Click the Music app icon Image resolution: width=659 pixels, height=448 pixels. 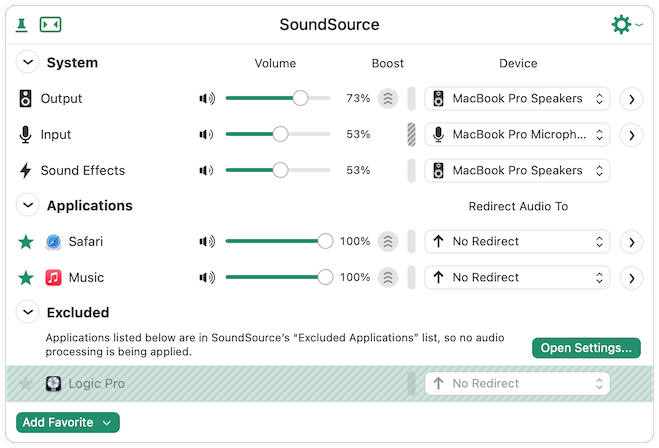(53, 278)
